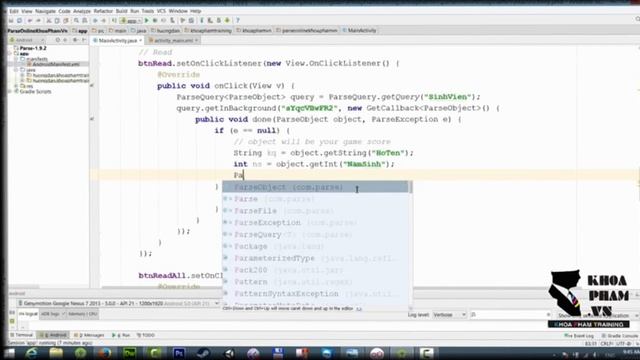Viewport: 640px width, 360px height.
Task: Open the logcat filter dropdown at right
Action: tap(597, 316)
